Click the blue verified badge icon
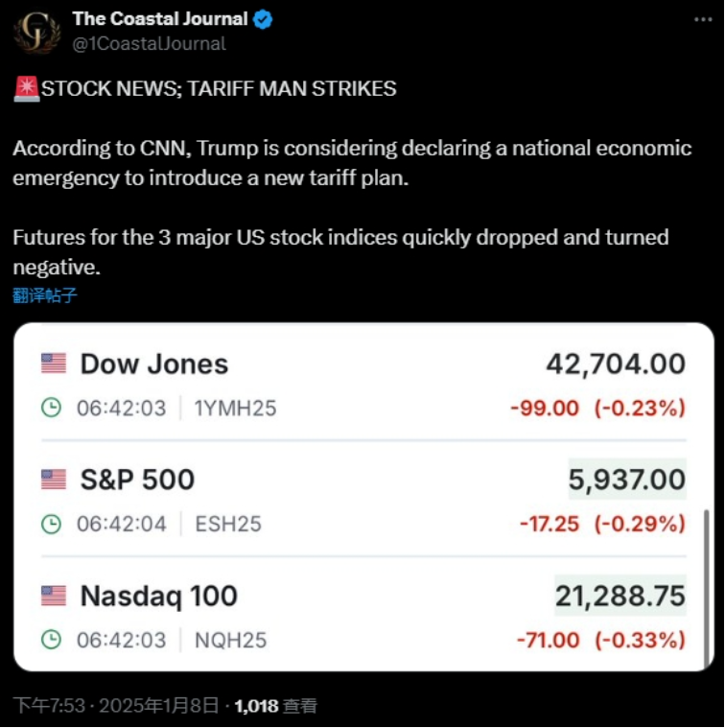 (263, 19)
